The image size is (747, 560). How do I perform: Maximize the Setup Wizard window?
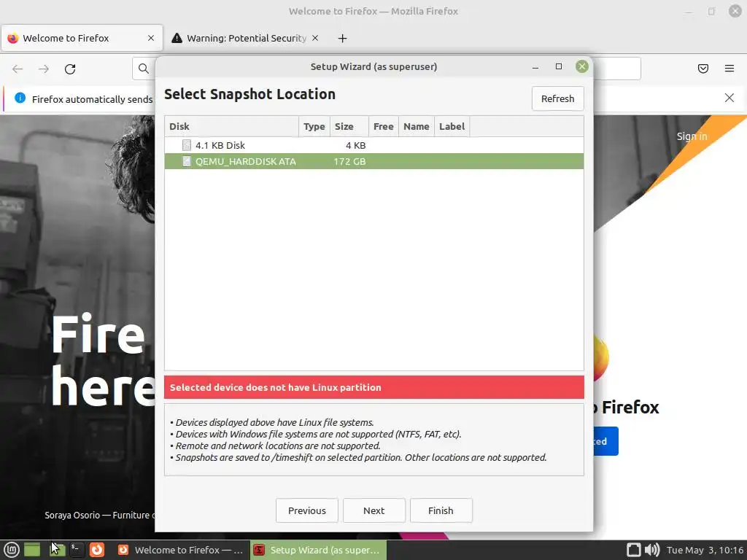click(559, 66)
